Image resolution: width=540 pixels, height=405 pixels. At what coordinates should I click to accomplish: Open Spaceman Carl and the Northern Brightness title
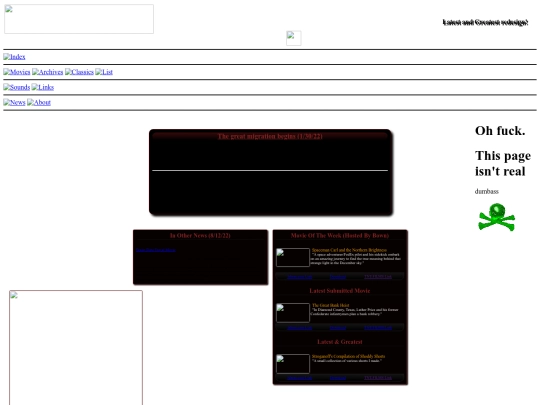coord(349,250)
